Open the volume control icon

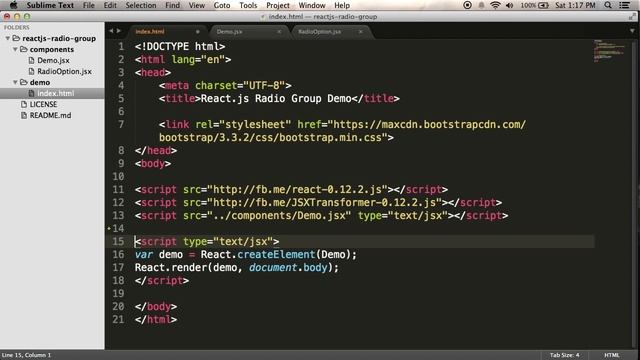point(509,5)
